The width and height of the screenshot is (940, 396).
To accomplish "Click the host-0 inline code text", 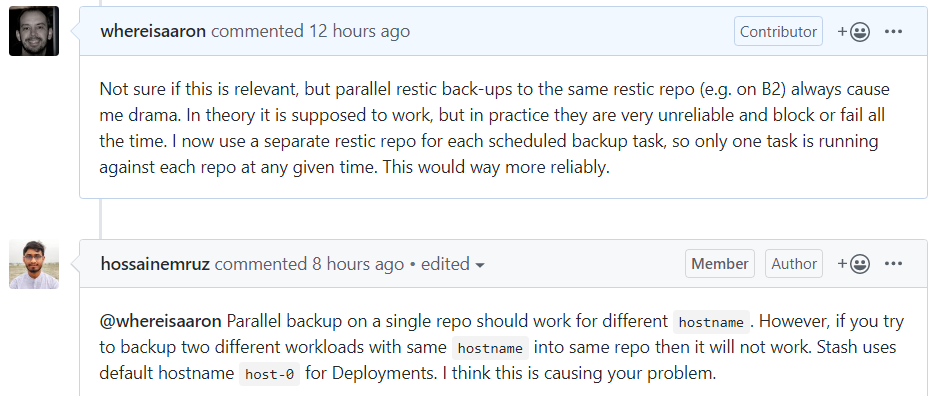I will pos(270,374).
